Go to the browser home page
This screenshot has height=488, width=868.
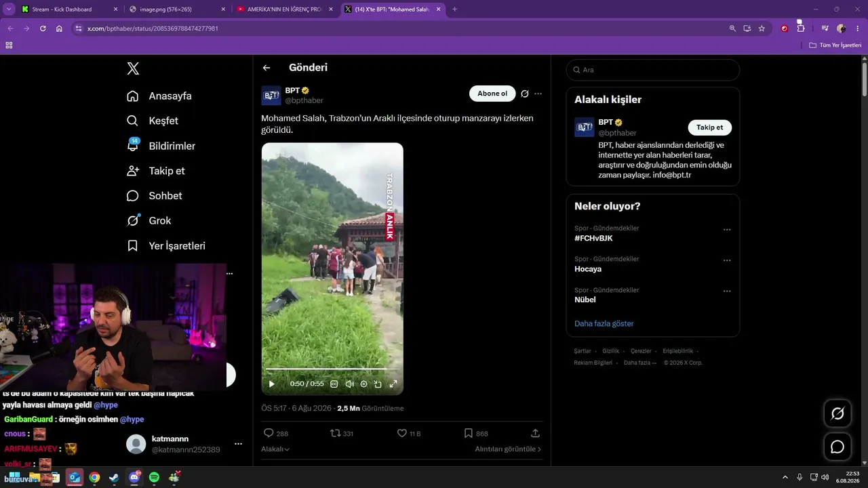tap(59, 28)
